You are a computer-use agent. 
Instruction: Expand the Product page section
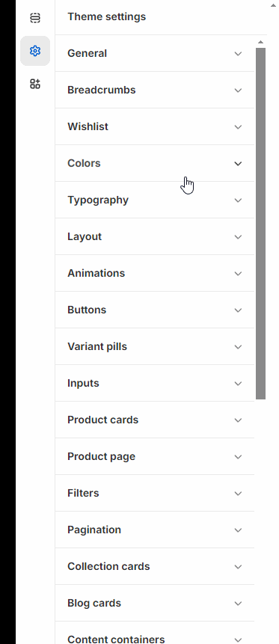point(155,456)
